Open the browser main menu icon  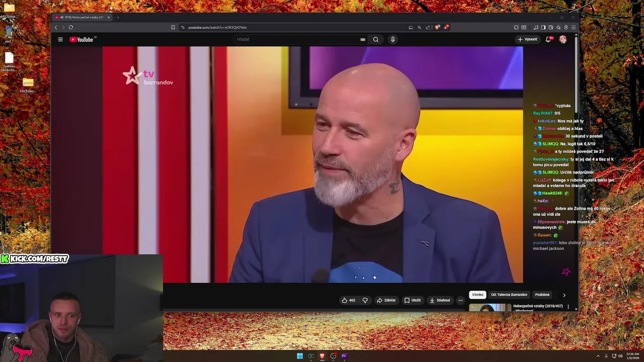[x=574, y=27]
